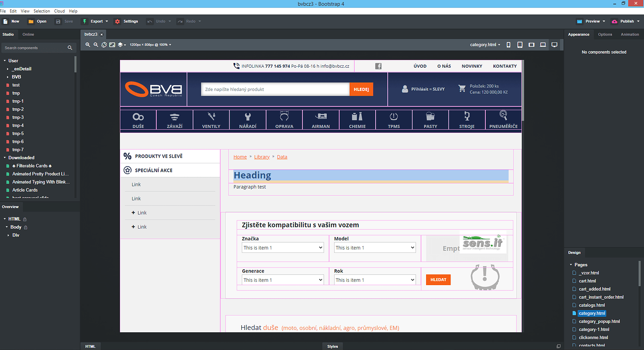Rotate the stage orientation icon

coord(104,45)
